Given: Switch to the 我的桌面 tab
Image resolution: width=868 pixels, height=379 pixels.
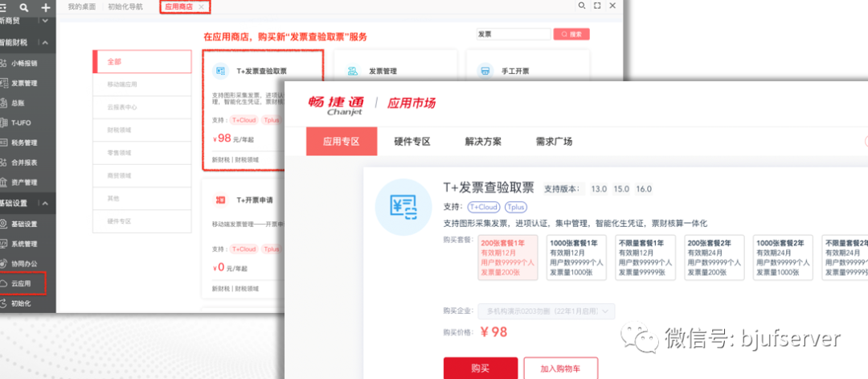Looking at the screenshot, I should click(x=82, y=6).
